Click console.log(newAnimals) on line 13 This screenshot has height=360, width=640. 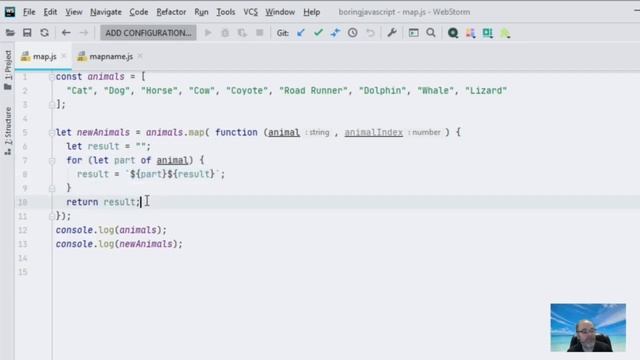[119, 244]
